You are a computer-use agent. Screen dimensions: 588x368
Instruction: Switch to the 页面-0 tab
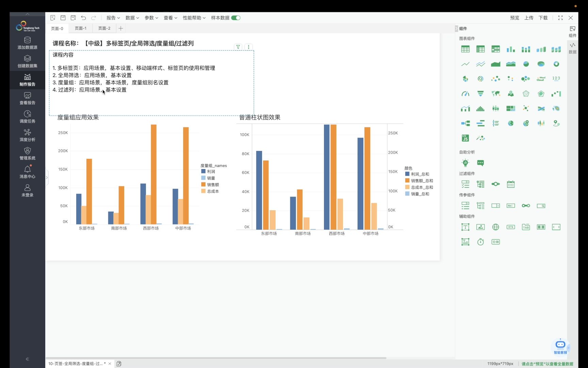point(57,28)
